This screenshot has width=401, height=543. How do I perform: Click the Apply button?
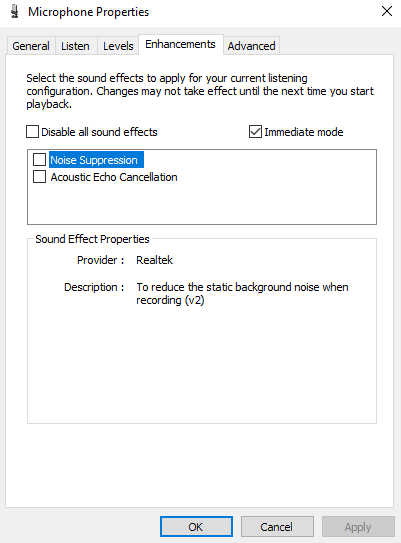coord(358,527)
